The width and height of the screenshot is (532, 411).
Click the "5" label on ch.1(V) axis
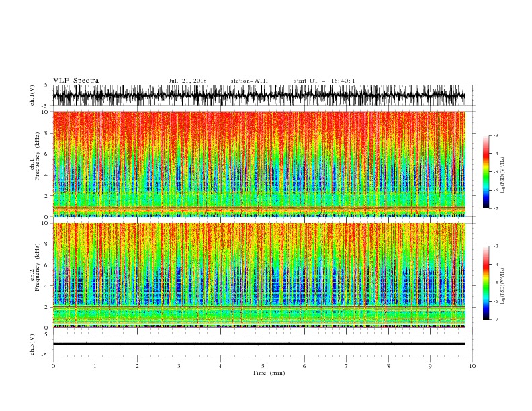(x=46, y=85)
